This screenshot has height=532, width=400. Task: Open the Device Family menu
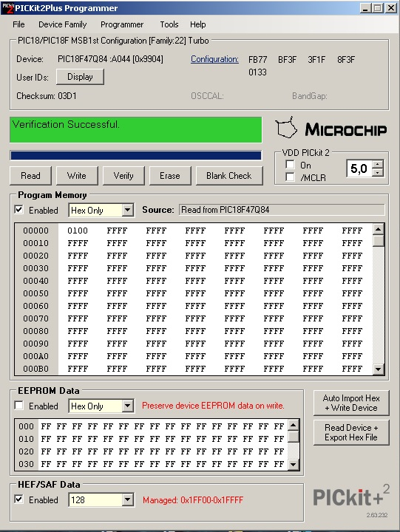(63, 24)
